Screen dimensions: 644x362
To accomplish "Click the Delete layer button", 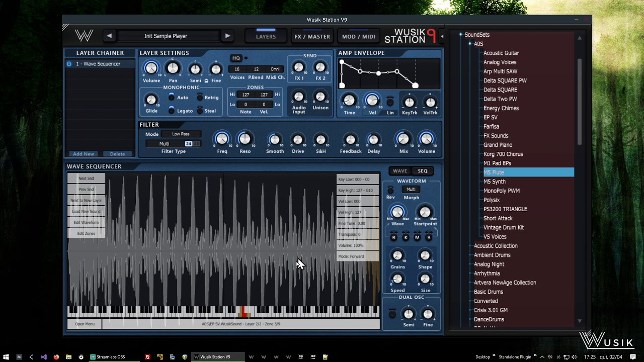I will tap(117, 154).
